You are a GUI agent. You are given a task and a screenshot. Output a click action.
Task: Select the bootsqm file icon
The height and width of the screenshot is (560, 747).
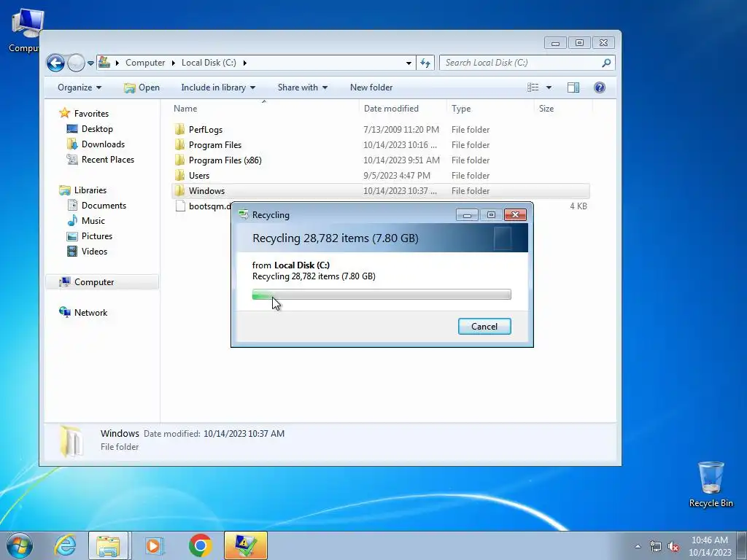(179, 206)
